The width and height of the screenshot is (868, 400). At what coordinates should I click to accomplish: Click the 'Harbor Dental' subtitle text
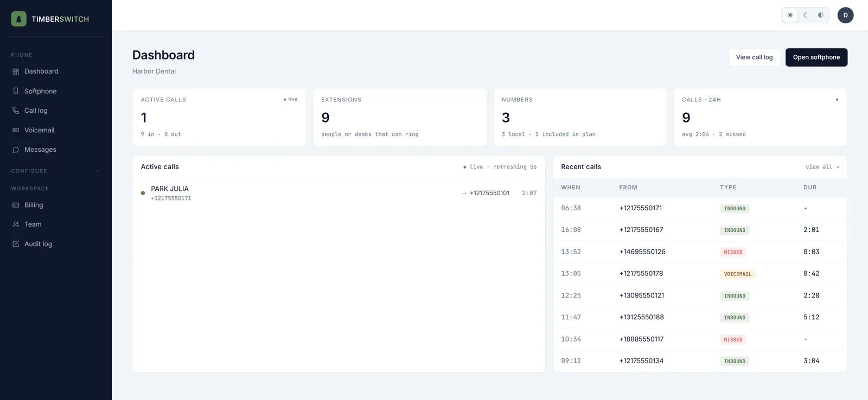tap(154, 72)
